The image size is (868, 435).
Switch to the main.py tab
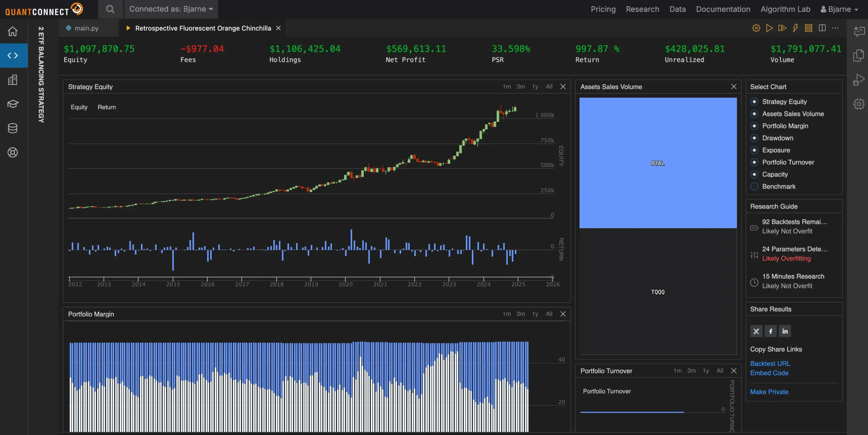click(86, 28)
